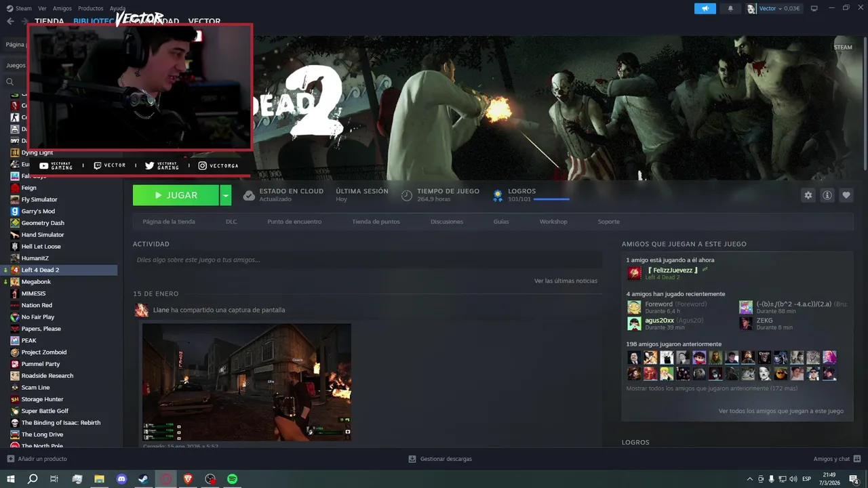Open Brave browser from the taskbar
The height and width of the screenshot is (488, 868).
click(188, 479)
